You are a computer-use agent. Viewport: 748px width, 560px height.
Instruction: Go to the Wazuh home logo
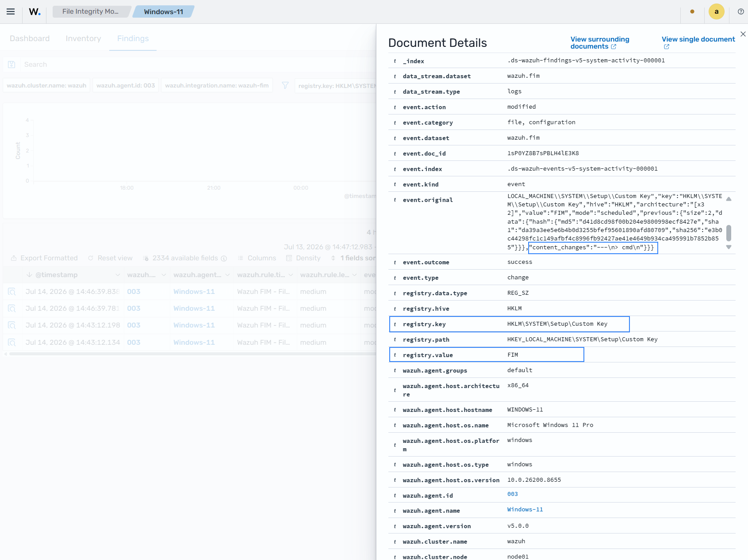click(35, 11)
